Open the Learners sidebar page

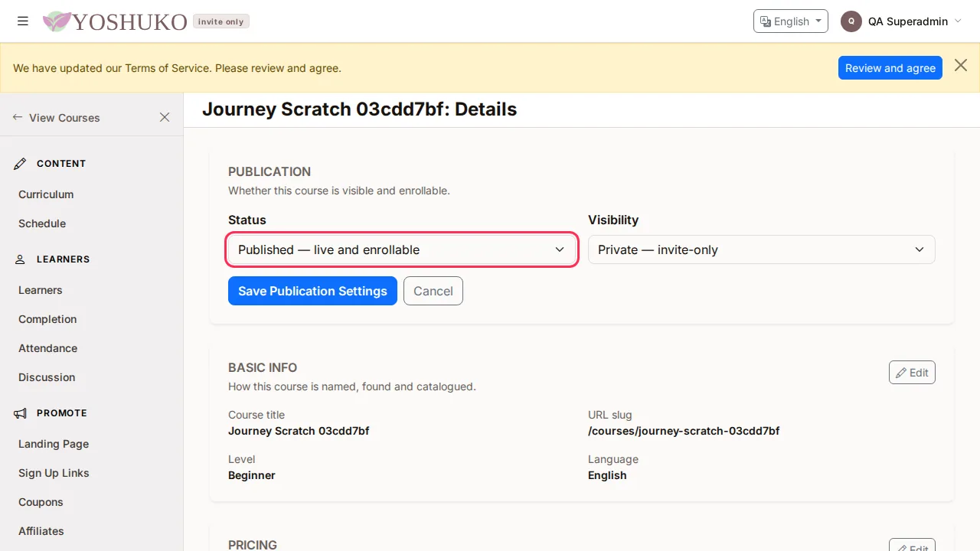[41, 290]
